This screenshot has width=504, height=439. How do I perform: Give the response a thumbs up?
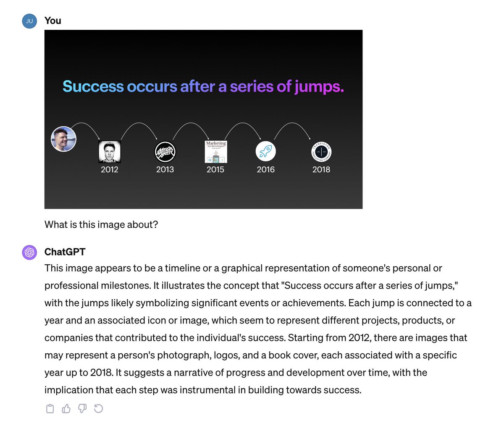pos(66,409)
